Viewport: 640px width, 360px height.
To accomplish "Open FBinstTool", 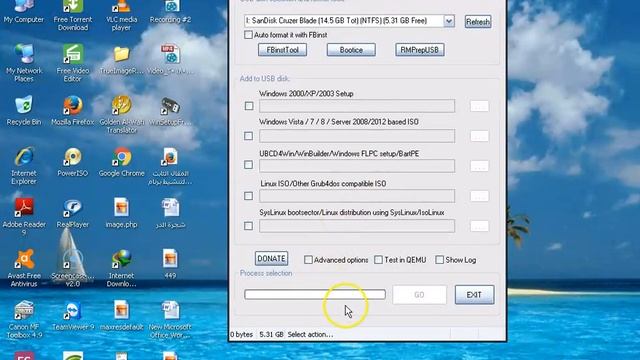I will click(282, 50).
